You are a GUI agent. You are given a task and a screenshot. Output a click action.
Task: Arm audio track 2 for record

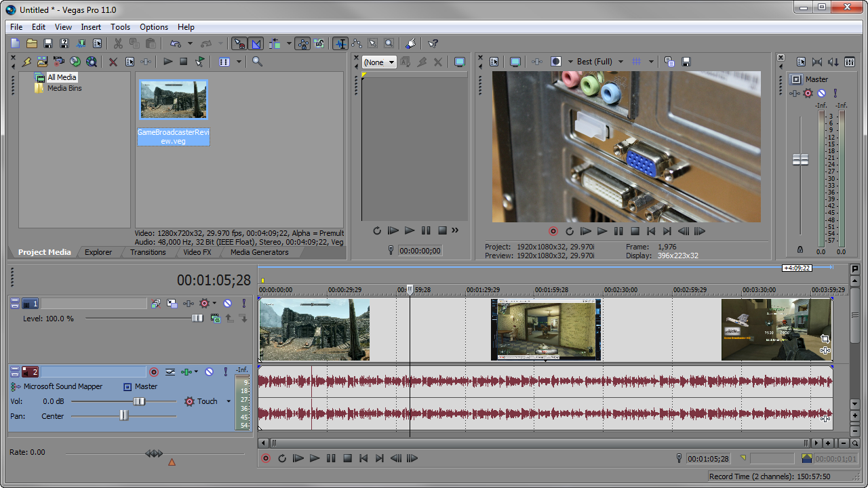(154, 372)
